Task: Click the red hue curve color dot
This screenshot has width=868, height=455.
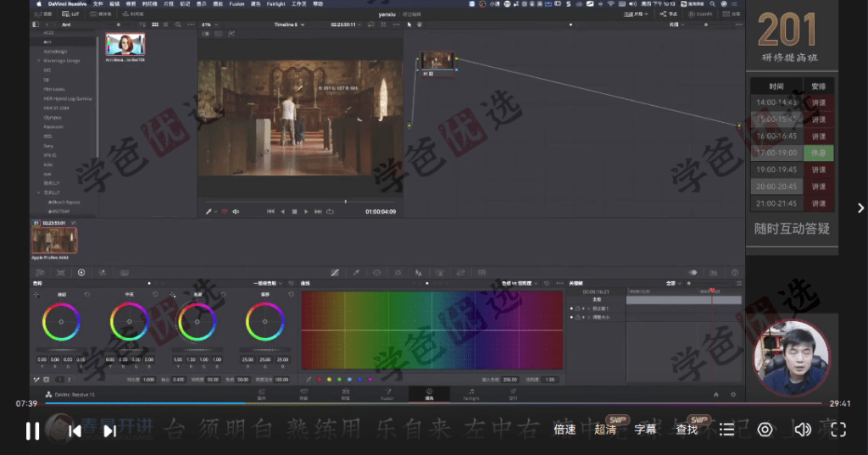Action: 319,380
